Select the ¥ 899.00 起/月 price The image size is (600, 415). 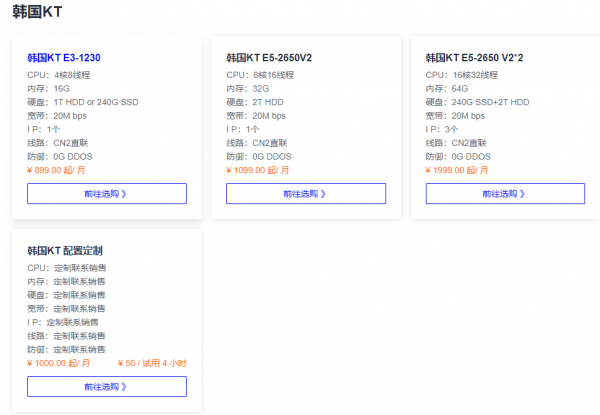(x=56, y=170)
